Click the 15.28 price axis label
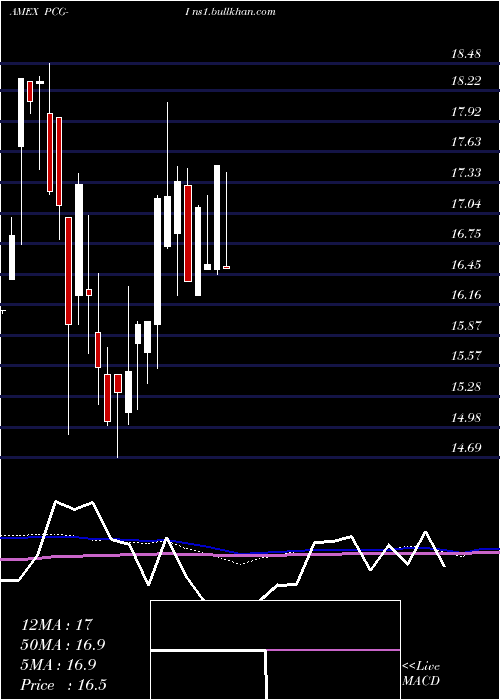Viewport: 500px width, 700px height. [466, 387]
